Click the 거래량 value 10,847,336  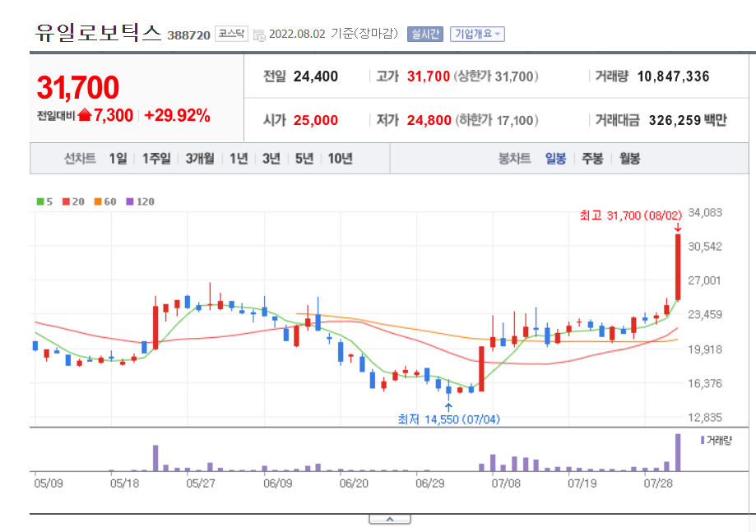pyautogui.click(x=673, y=76)
